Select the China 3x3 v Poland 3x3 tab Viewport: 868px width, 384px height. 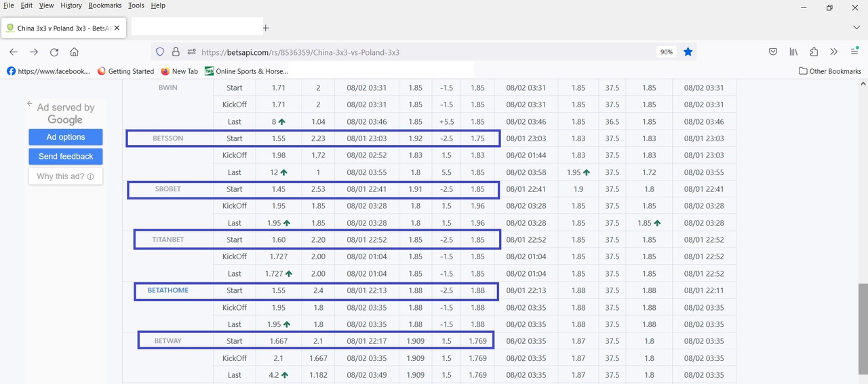64,28
